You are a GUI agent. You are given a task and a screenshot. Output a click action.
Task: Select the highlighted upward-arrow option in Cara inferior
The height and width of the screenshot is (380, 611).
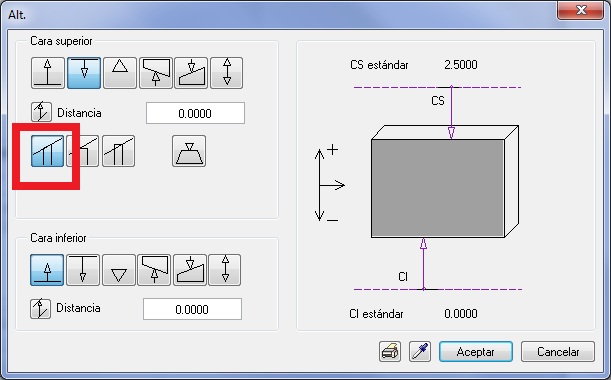click(x=47, y=270)
